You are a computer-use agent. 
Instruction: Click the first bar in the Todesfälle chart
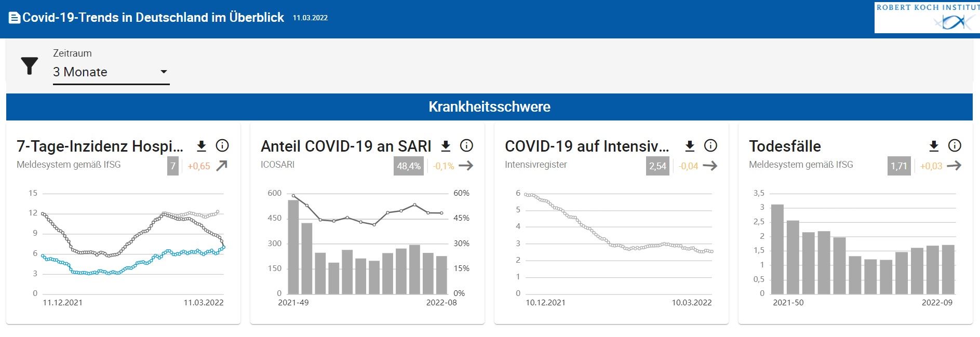(777, 249)
